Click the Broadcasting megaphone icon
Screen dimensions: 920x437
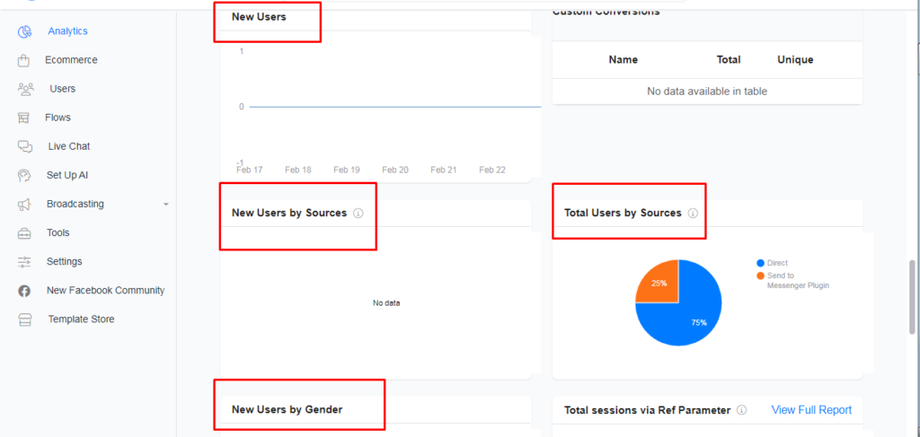click(x=24, y=205)
